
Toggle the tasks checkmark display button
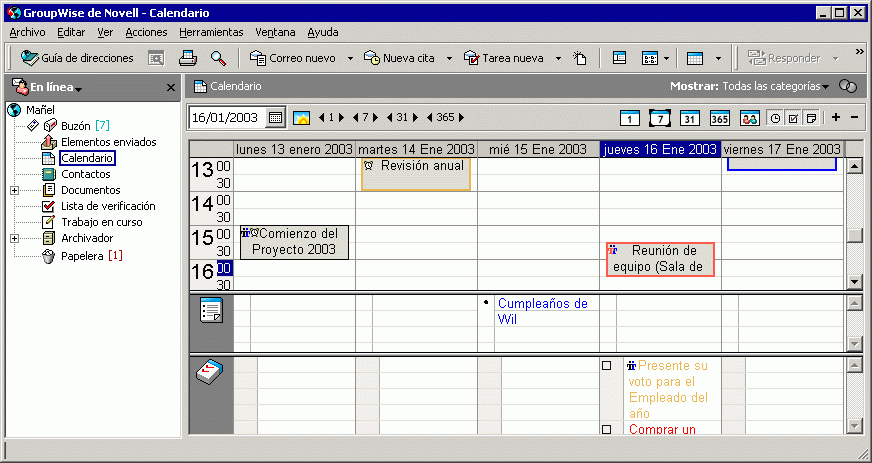pos(793,118)
